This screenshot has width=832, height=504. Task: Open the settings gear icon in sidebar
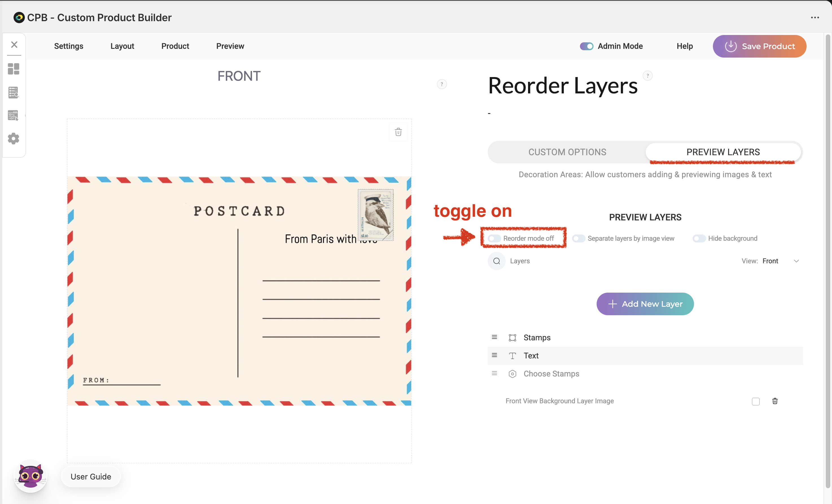(14, 138)
